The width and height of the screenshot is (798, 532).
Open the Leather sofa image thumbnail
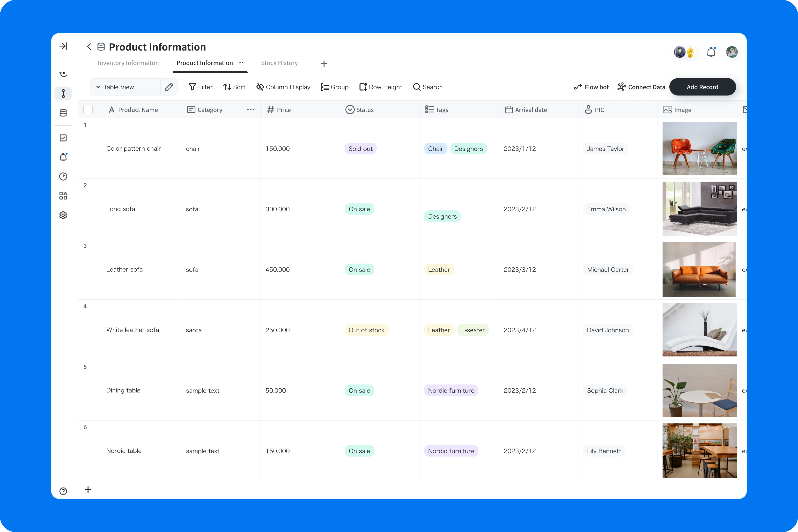point(699,269)
